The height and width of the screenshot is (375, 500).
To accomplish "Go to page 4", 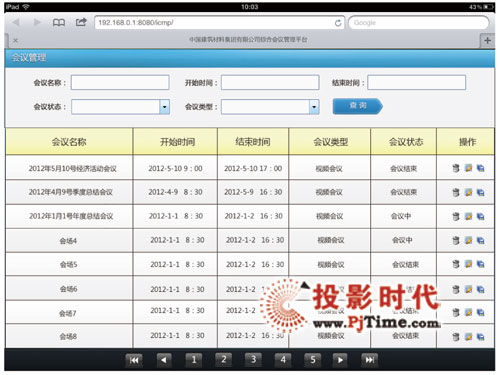I will coord(283,360).
